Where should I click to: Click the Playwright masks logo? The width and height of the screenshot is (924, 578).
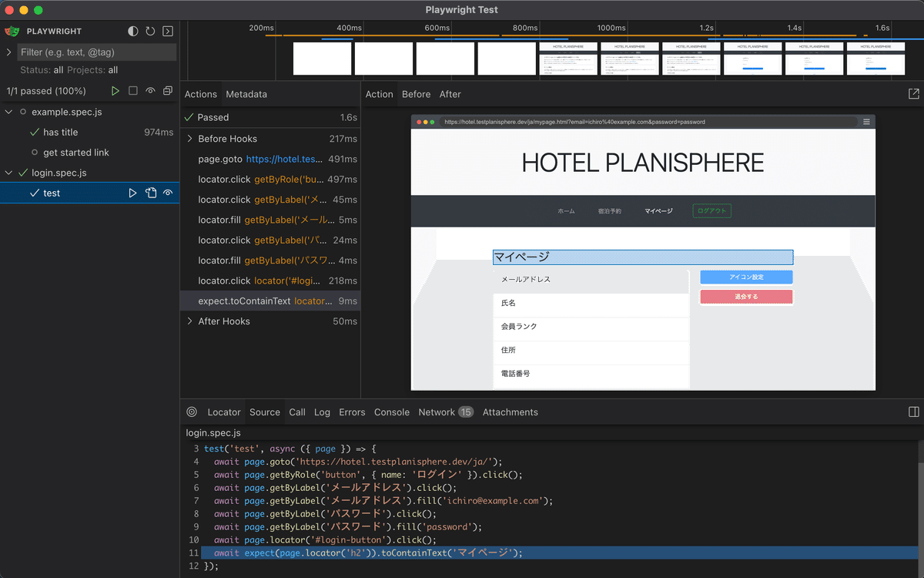pos(12,32)
